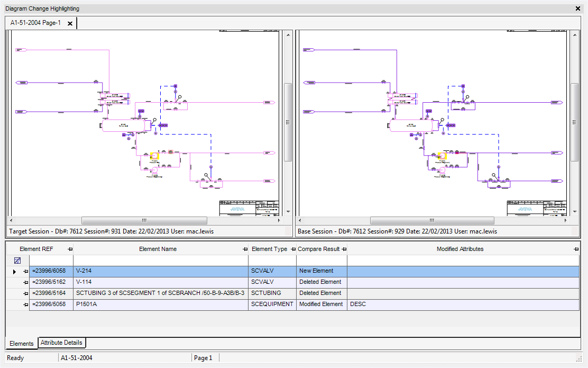
Task: Click the Target Session info label
Action: [x=112, y=231]
